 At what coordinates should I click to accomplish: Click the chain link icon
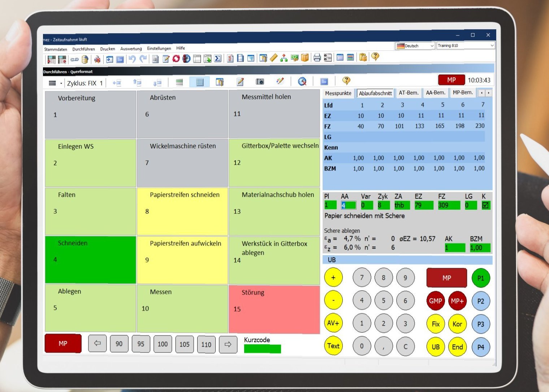point(74,59)
